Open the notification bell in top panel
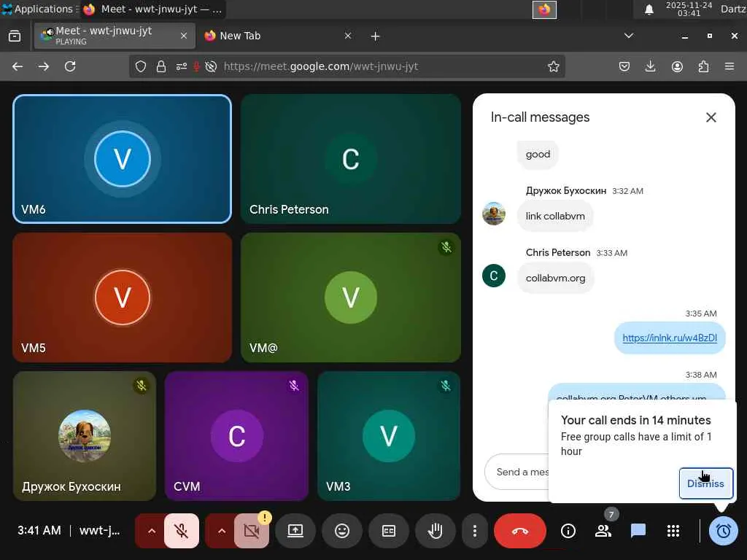Viewport: 747px width, 560px height. point(649,9)
